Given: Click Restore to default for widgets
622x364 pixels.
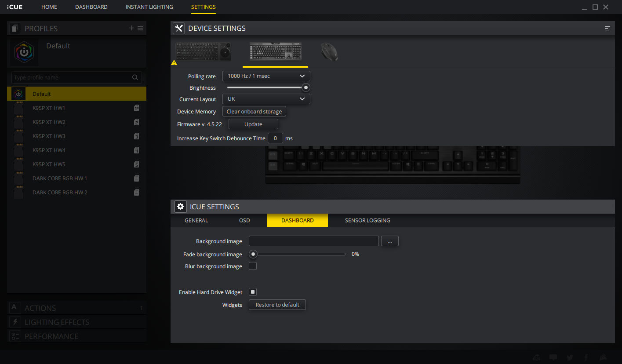Looking at the screenshot, I should coord(277,305).
